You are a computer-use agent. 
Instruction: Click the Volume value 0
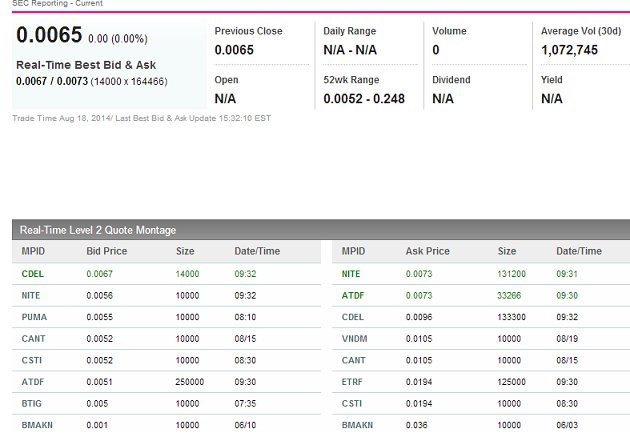(x=436, y=50)
